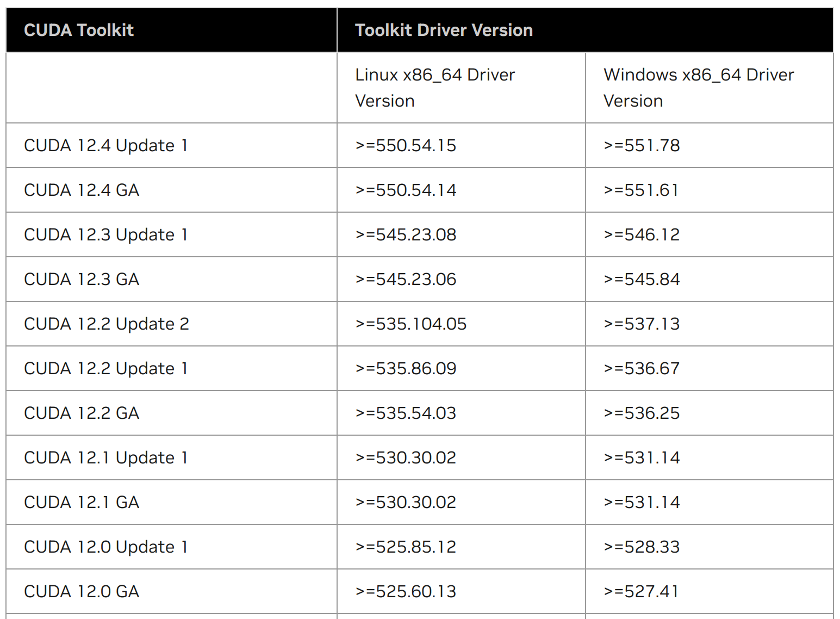
Task: Select the 'Toolkit Driver Version' header
Action: click(x=444, y=30)
